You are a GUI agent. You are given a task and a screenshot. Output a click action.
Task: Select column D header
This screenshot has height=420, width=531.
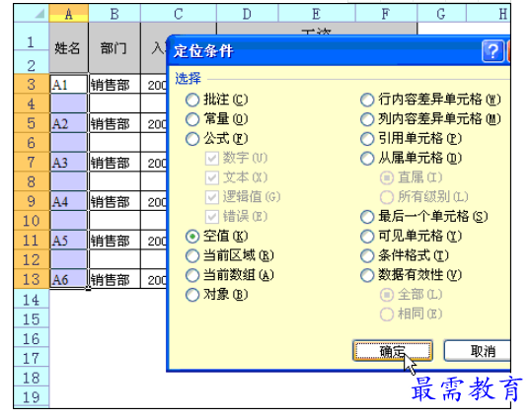pyautogui.click(x=247, y=14)
